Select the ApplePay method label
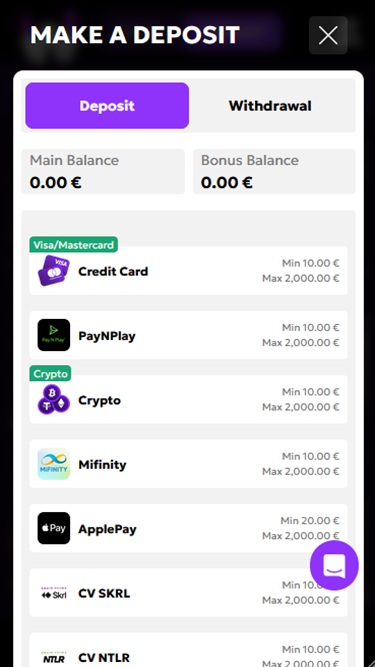Viewport: 375px width, 667px height. (x=107, y=529)
